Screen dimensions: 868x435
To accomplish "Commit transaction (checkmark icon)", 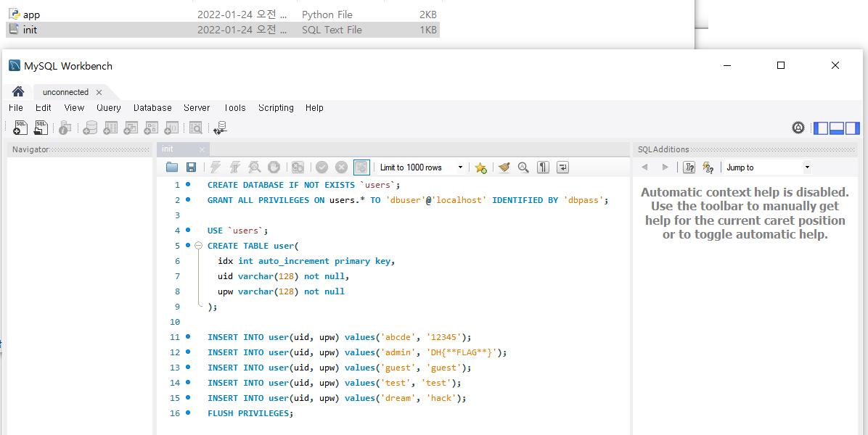I will [x=322, y=167].
